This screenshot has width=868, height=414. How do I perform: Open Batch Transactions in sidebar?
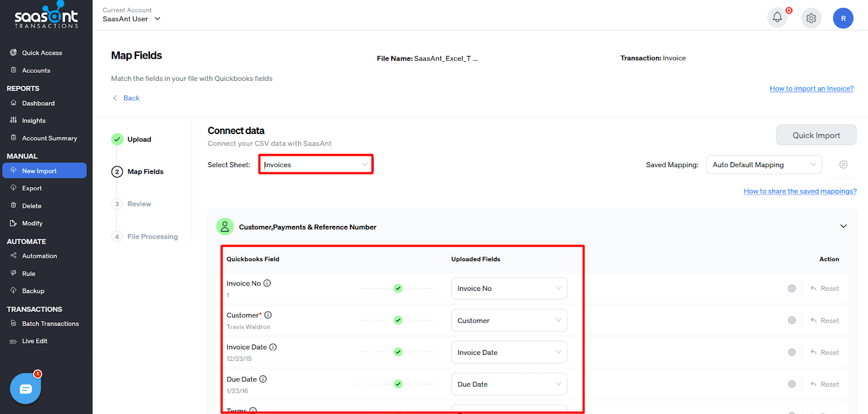coord(50,324)
